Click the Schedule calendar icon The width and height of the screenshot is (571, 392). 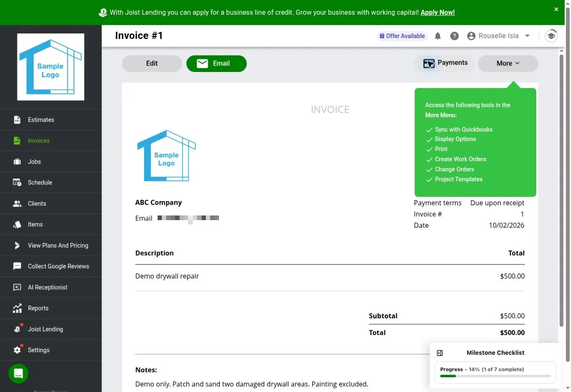click(17, 182)
